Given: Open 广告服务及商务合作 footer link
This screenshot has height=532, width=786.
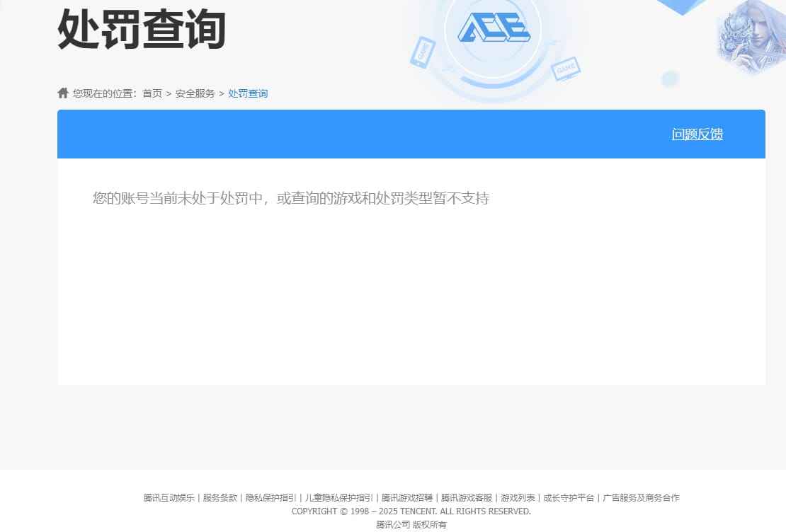Looking at the screenshot, I should 641,498.
